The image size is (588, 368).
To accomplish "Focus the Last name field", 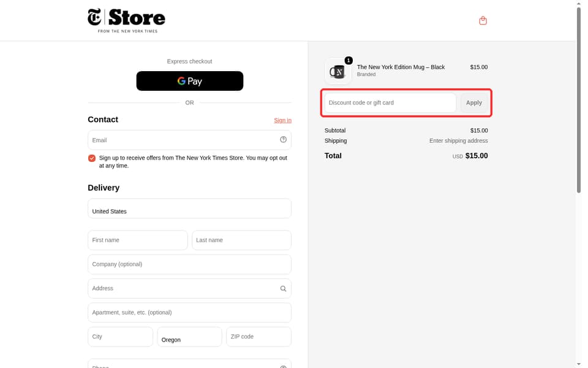I will 241,240.
